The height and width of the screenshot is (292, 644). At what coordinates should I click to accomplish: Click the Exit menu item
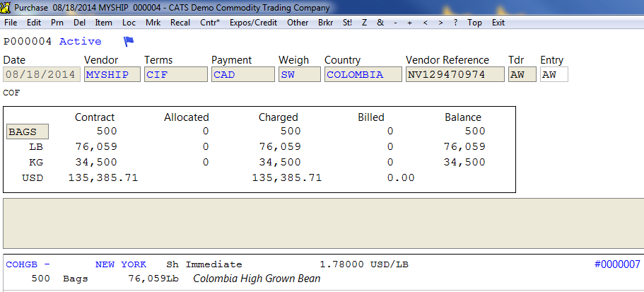coord(498,23)
